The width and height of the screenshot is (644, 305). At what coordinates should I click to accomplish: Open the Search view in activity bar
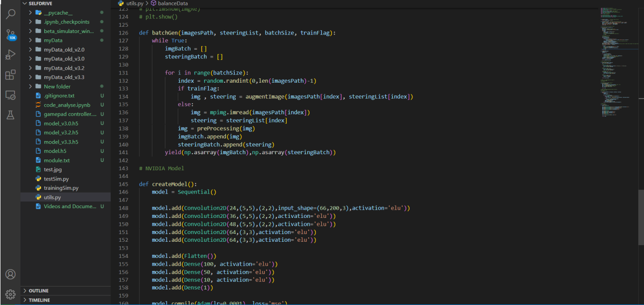pos(10,14)
